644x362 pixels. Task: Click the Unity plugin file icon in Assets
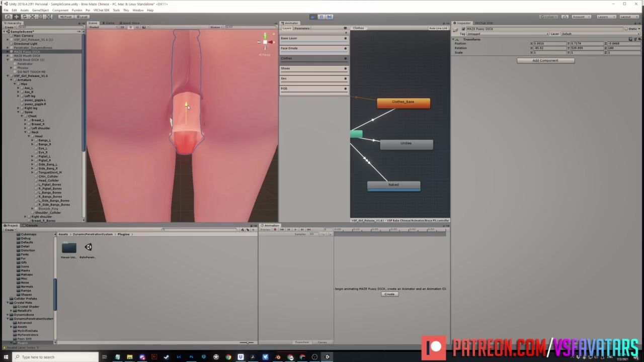tap(88, 247)
